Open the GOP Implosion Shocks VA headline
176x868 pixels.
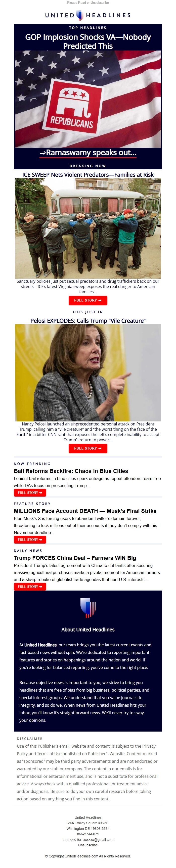click(88, 41)
